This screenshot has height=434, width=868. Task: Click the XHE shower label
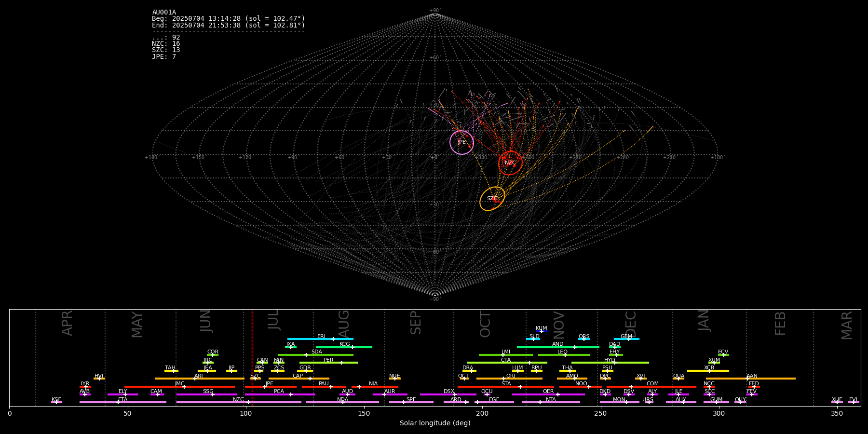(x=837, y=400)
